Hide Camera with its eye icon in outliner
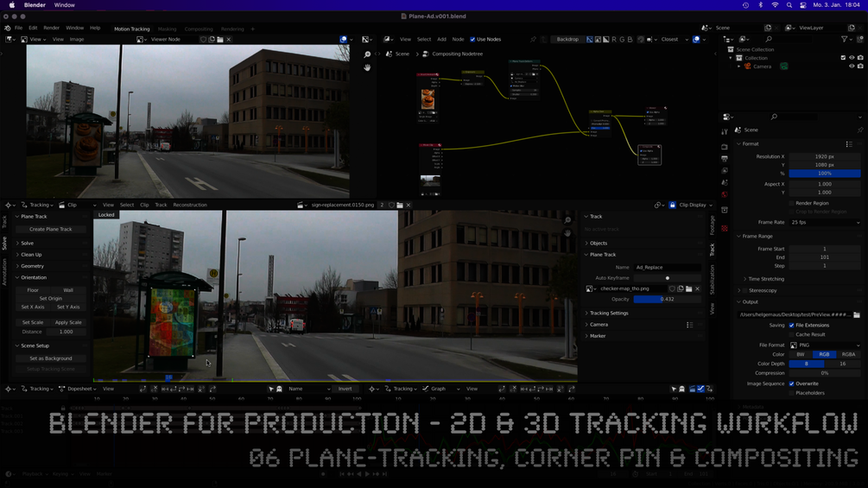Screen dimensions: 868x488 coord(852,67)
